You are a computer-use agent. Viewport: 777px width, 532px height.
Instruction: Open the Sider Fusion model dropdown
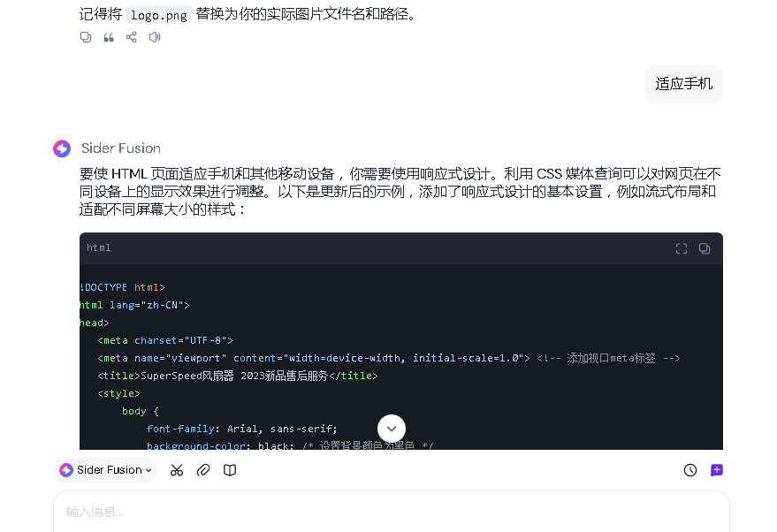click(x=105, y=469)
